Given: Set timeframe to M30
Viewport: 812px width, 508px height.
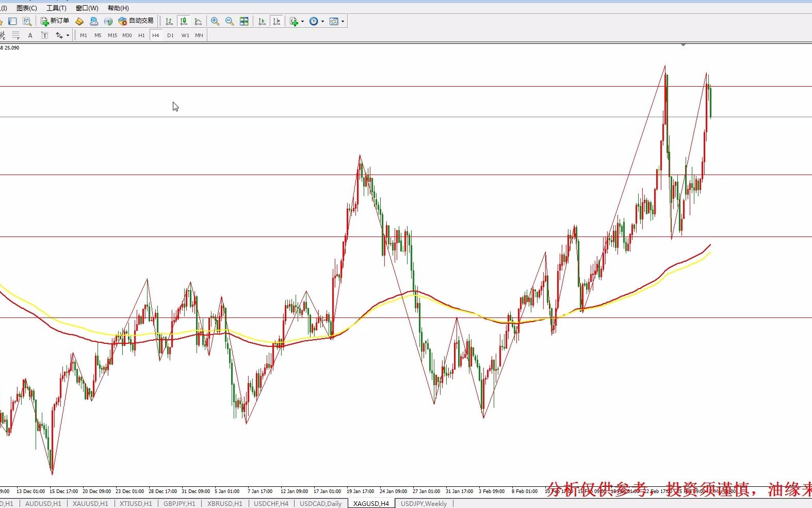Looking at the screenshot, I should pos(127,35).
